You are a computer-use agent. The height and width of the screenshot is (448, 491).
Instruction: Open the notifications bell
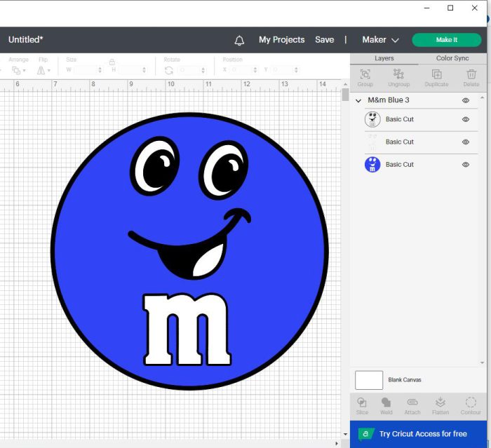coord(239,40)
